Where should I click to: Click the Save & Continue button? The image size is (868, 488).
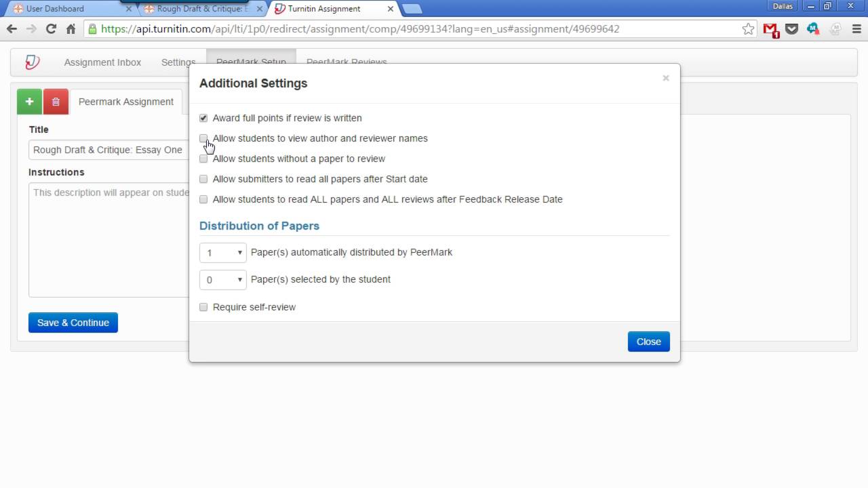click(73, 323)
